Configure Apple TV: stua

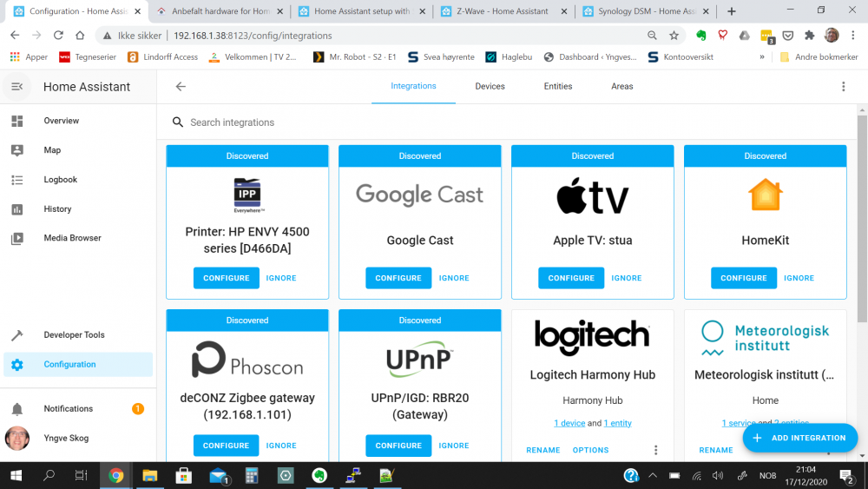571,278
